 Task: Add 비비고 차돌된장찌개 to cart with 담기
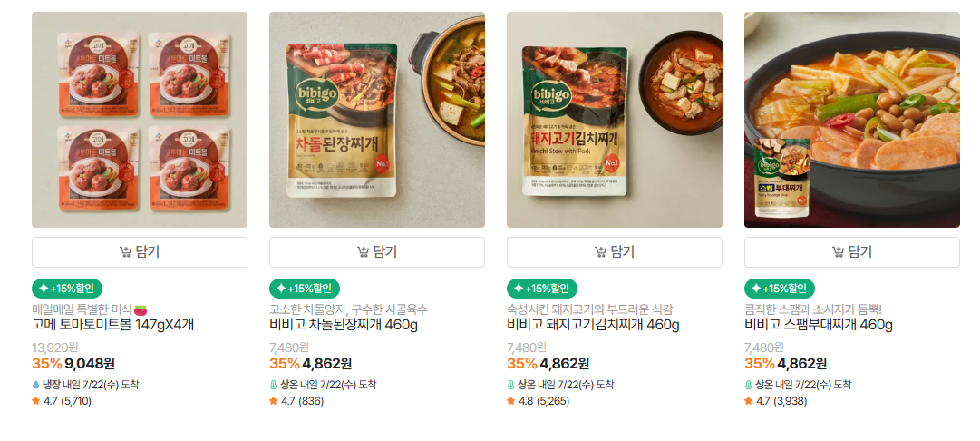pos(377,252)
